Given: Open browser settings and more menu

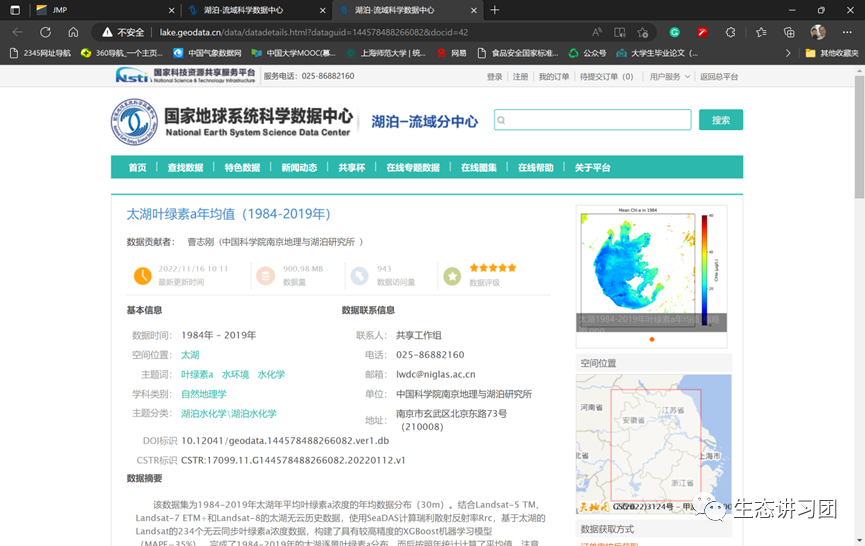Looking at the screenshot, I should point(847,33).
